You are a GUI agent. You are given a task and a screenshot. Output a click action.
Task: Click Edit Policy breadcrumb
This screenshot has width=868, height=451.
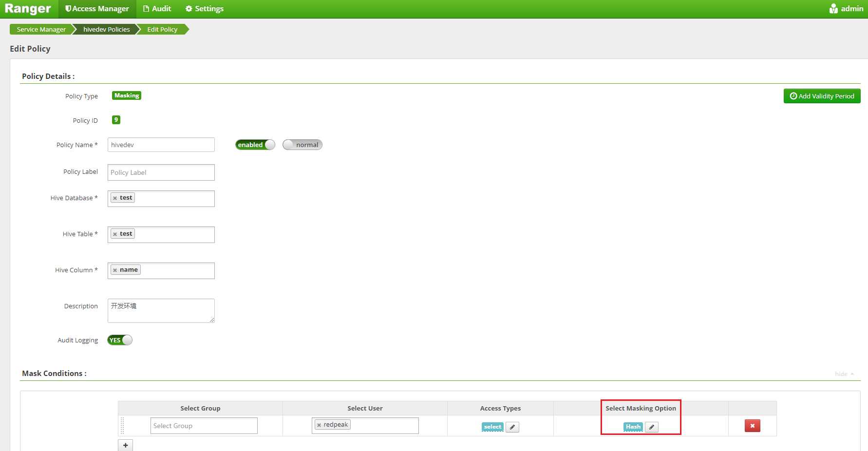162,29
